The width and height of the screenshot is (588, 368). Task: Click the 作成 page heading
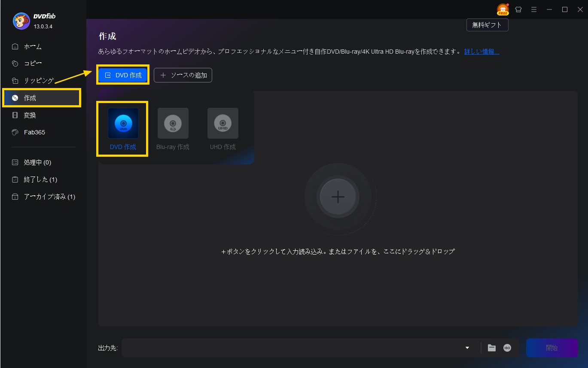(107, 36)
